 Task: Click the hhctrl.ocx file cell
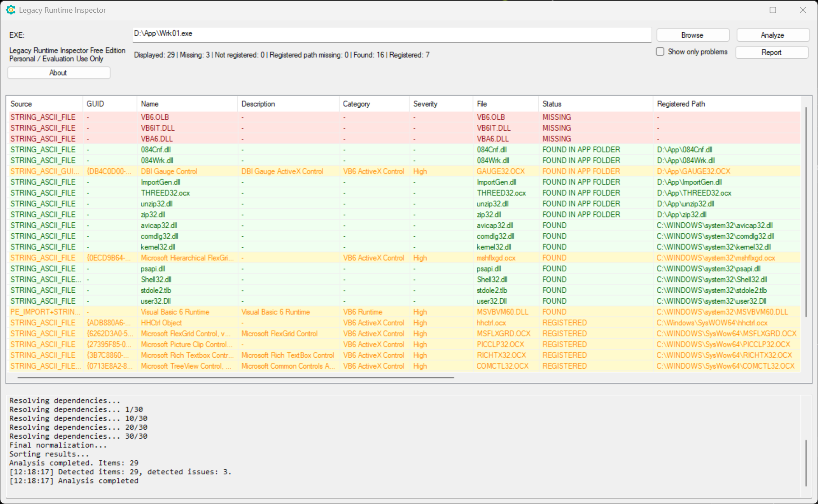506,323
